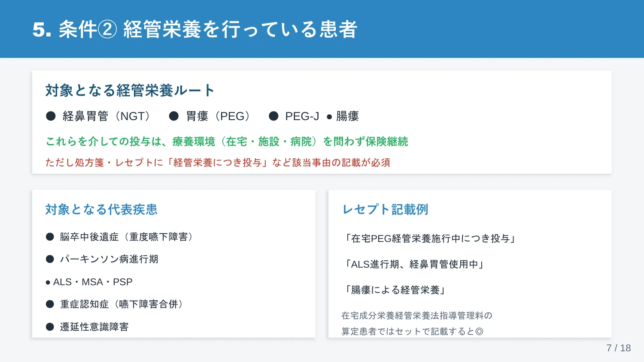Click the bullet before 重症認知症
The height and width of the screenshot is (362, 644).
tap(50, 304)
